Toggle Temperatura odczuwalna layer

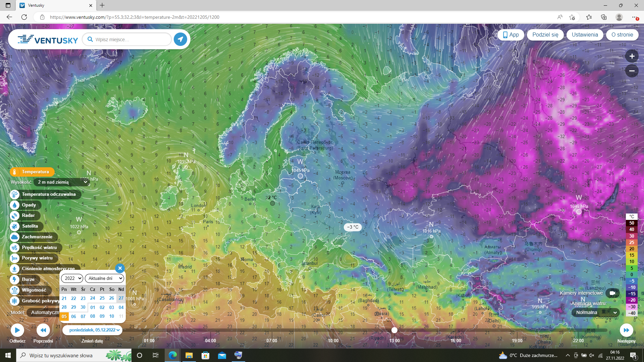tap(48, 194)
